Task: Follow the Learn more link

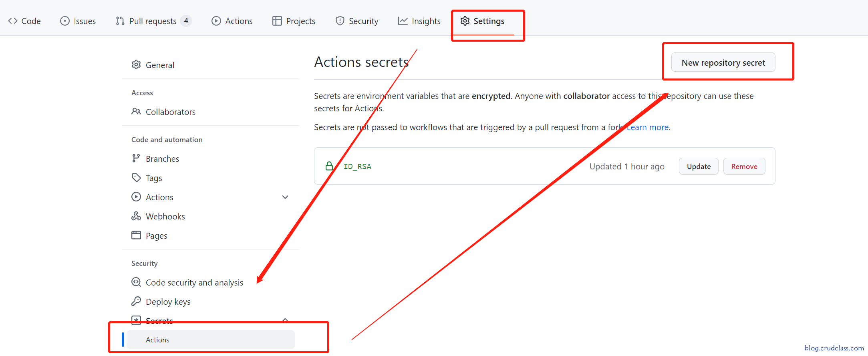Action: 648,127
